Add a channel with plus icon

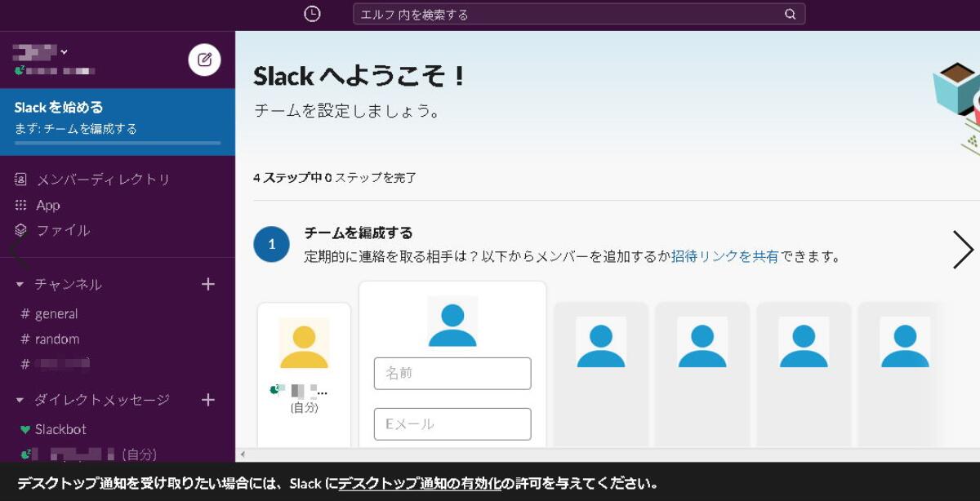pos(208,284)
